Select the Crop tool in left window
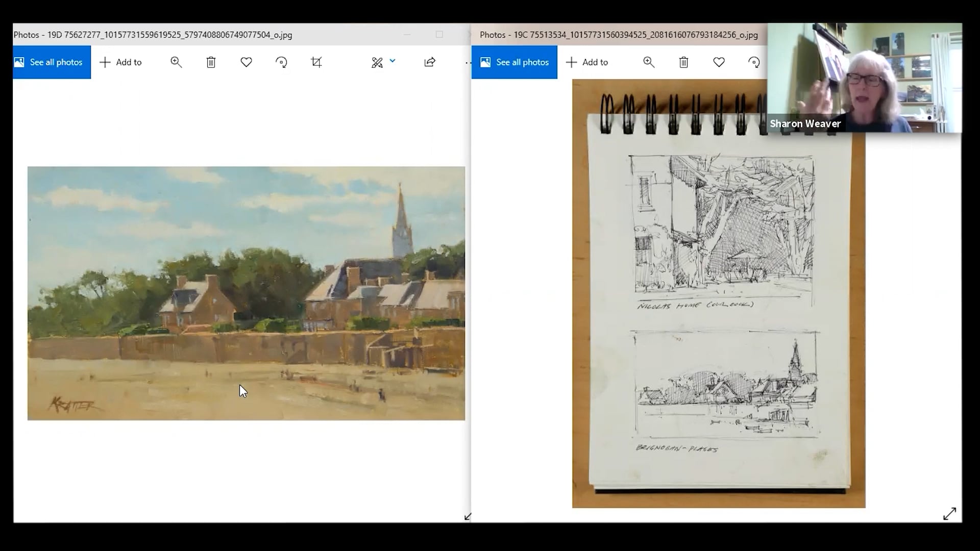This screenshot has width=980, height=551. tap(316, 62)
